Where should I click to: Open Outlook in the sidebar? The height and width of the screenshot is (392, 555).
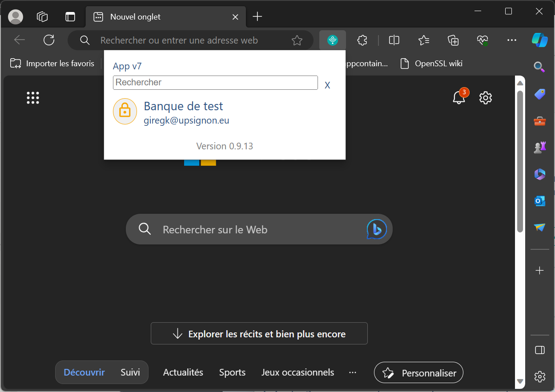(539, 201)
